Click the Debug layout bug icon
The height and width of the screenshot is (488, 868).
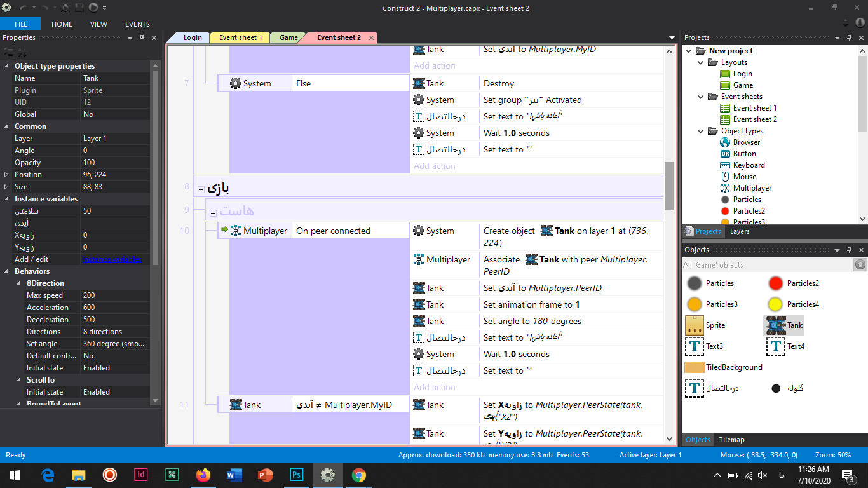pyautogui.click(x=65, y=8)
